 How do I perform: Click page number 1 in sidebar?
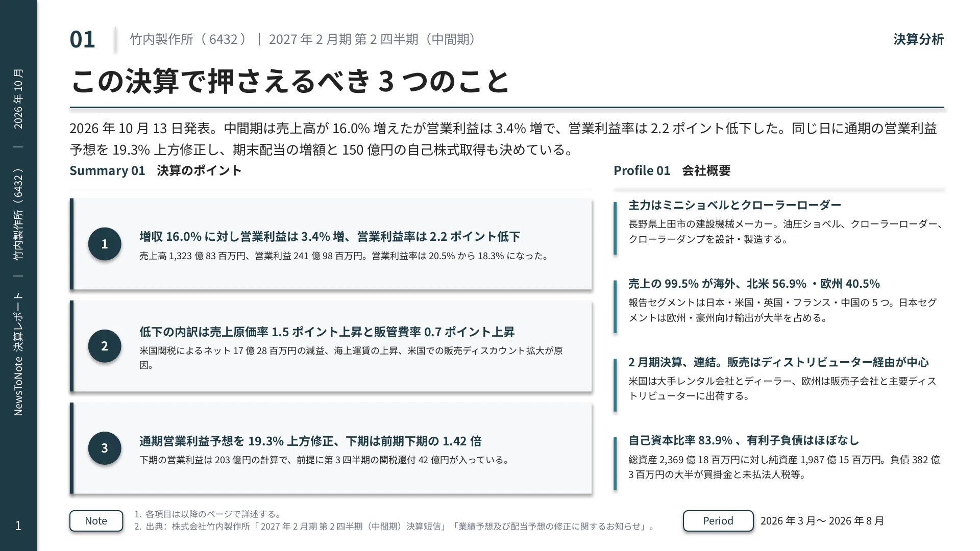pos(18,526)
